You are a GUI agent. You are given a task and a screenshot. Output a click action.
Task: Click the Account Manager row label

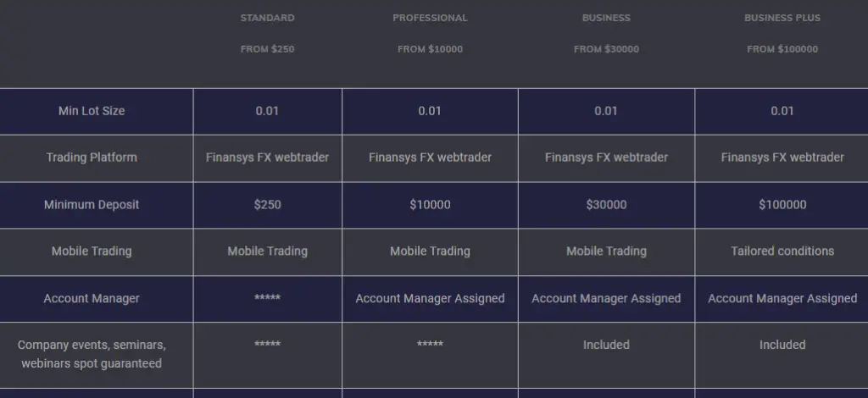coord(92,298)
